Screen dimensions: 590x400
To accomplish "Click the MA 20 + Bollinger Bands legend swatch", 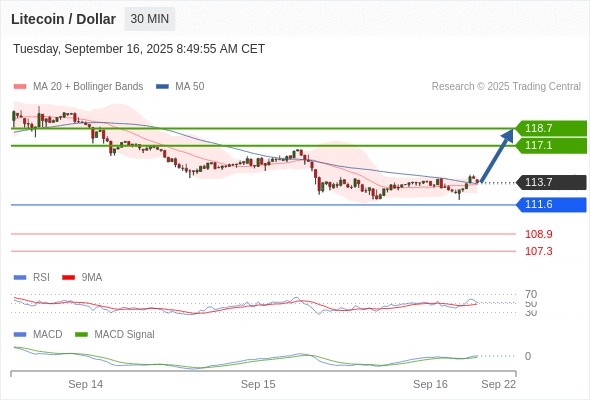I will tap(20, 87).
